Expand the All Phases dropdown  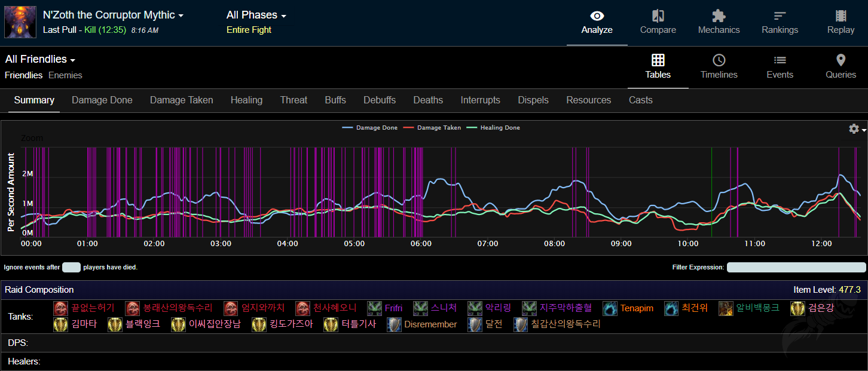[x=256, y=15]
